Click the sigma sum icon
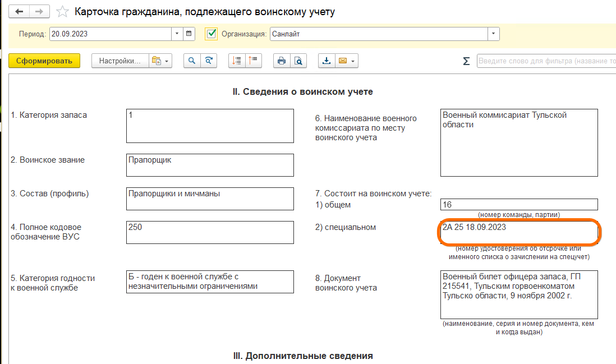 pos(466,61)
